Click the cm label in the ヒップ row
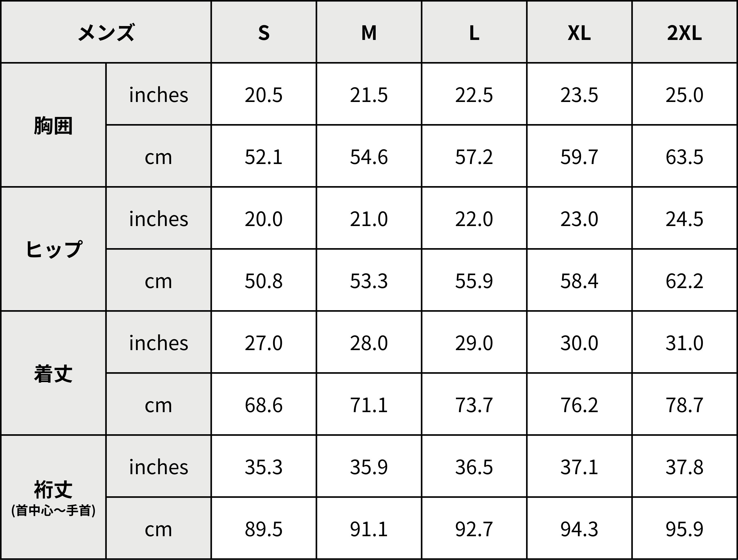Viewport: 738px width, 560px height. pyautogui.click(x=158, y=281)
